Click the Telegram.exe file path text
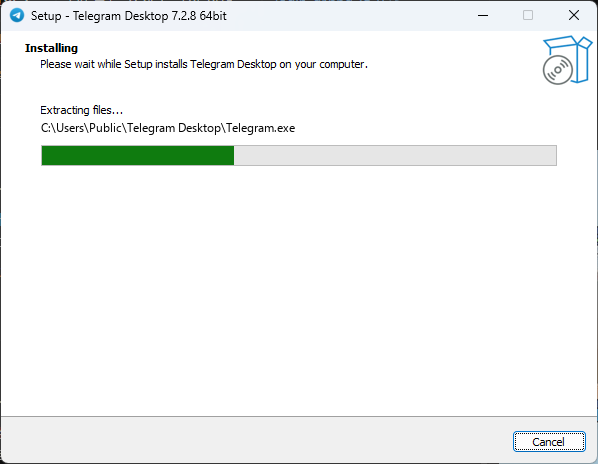The height and width of the screenshot is (464, 598). (168, 128)
